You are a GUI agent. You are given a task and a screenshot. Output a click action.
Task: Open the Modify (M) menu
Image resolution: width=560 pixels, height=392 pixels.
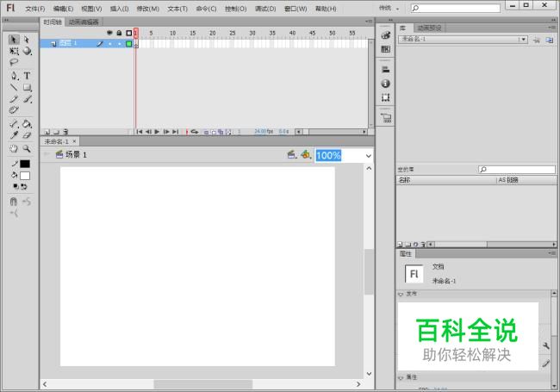click(x=148, y=9)
